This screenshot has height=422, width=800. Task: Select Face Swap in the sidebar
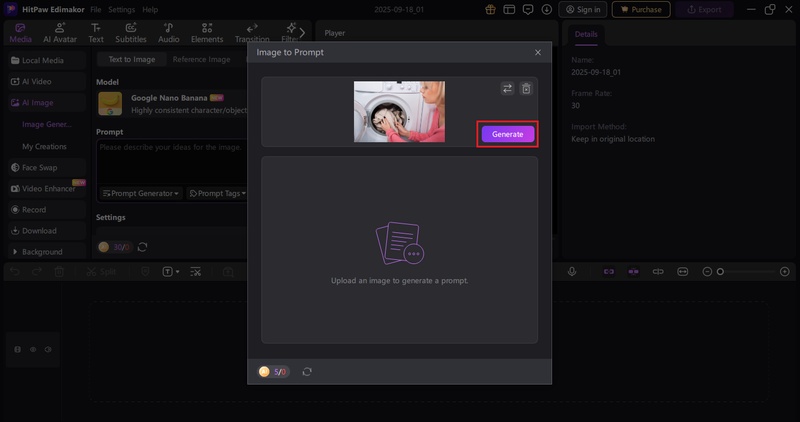(x=47, y=167)
